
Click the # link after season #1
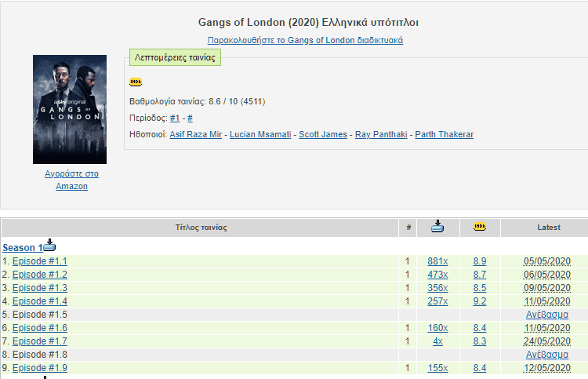(x=191, y=118)
